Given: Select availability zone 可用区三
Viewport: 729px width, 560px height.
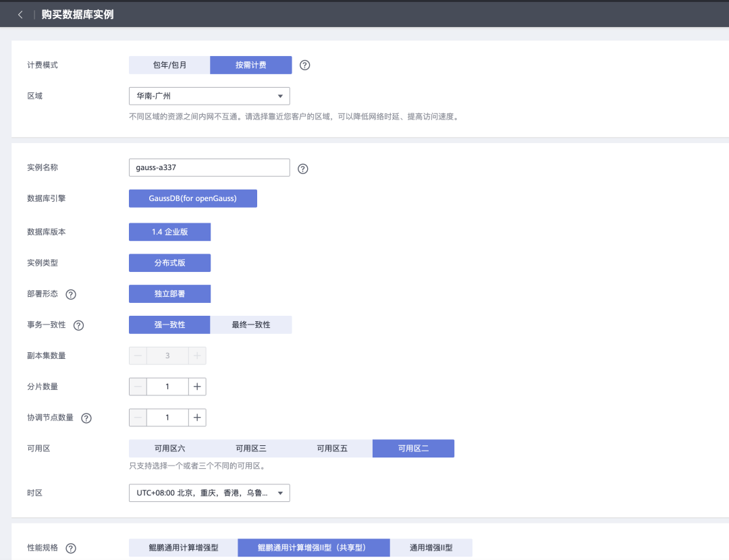Looking at the screenshot, I should [x=251, y=449].
